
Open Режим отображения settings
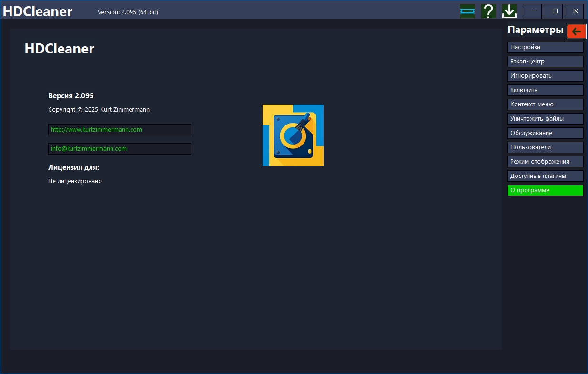[x=546, y=162]
